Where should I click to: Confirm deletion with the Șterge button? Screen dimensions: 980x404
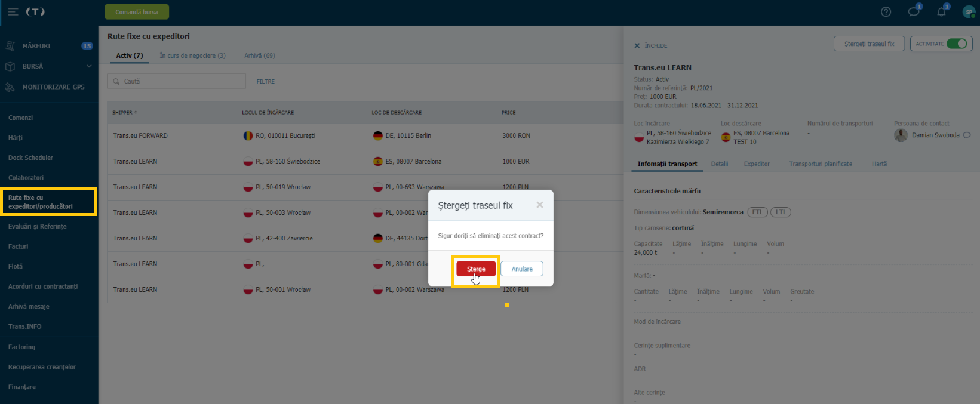tap(476, 269)
